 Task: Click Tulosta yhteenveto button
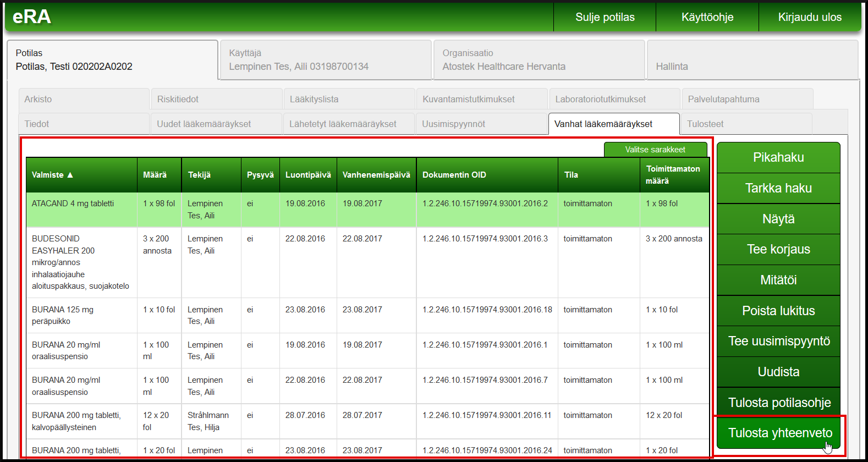click(x=778, y=433)
